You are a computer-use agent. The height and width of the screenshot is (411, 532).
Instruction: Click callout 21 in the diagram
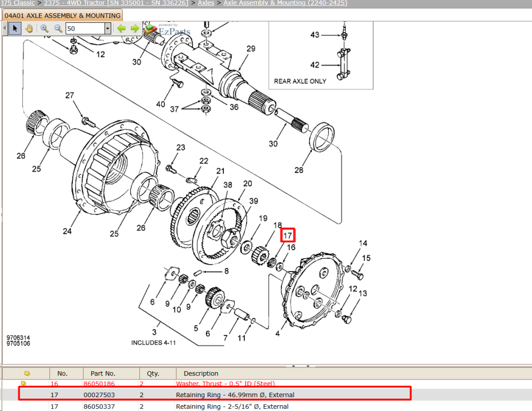tap(221, 171)
